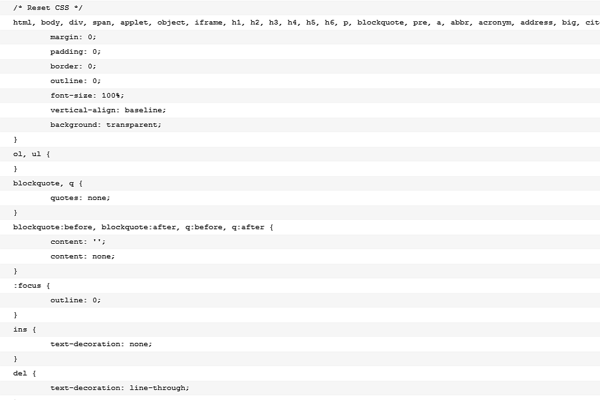600x400 pixels.
Task: Place cursor on "padding: 0;" line
Action: (x=75, y=51)
